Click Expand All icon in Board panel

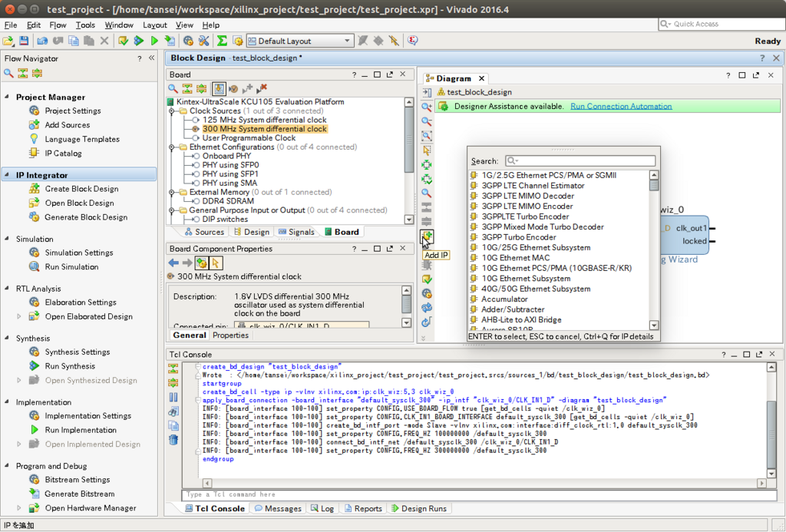point(201,89)
